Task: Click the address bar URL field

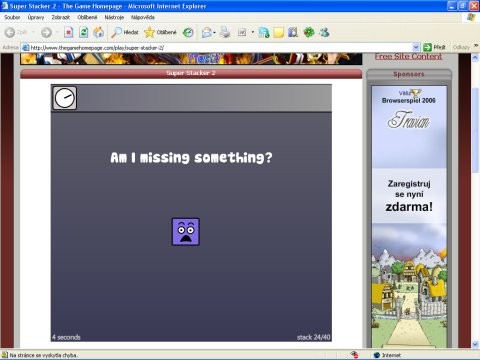Action: pyautogui.click(x=220, y=48)
